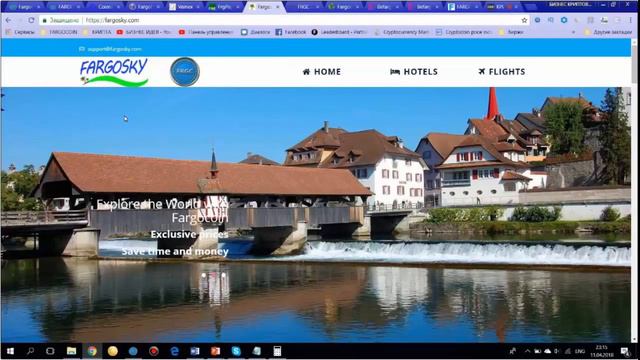Open the FLIGHTS menu item
640x360 pixels.
(x=502, y=72)
